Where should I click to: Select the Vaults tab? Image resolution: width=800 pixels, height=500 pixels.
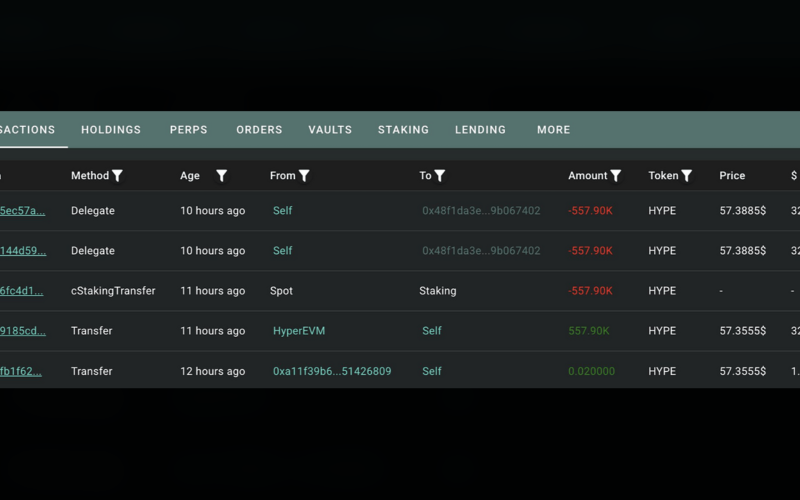click(330, 130)
